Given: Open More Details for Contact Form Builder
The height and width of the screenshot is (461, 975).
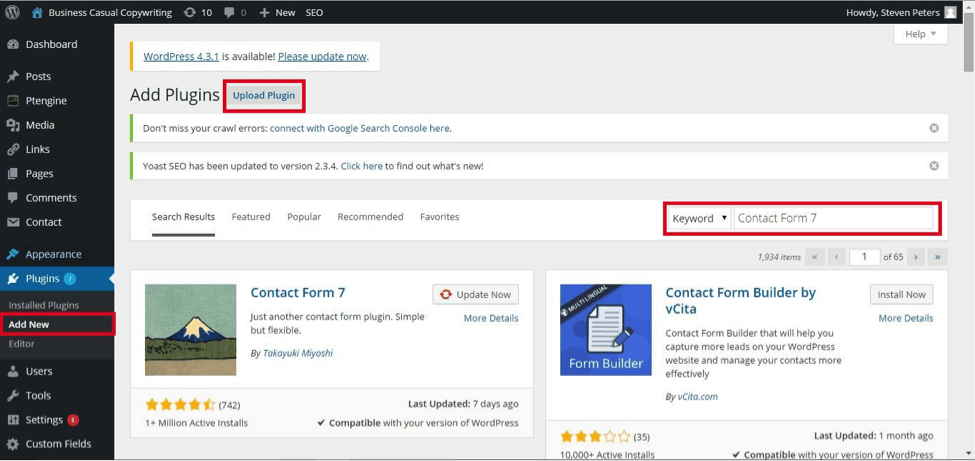Looking at the screenshot, I should 905,318.
